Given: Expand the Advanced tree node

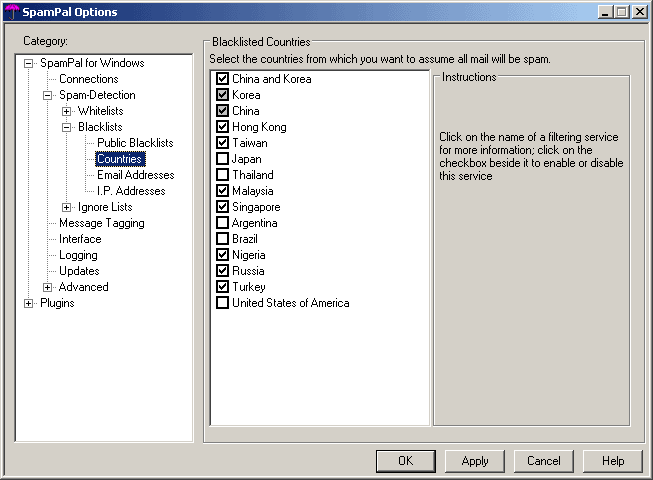Looking at the screenshot, I should (48, 287).
